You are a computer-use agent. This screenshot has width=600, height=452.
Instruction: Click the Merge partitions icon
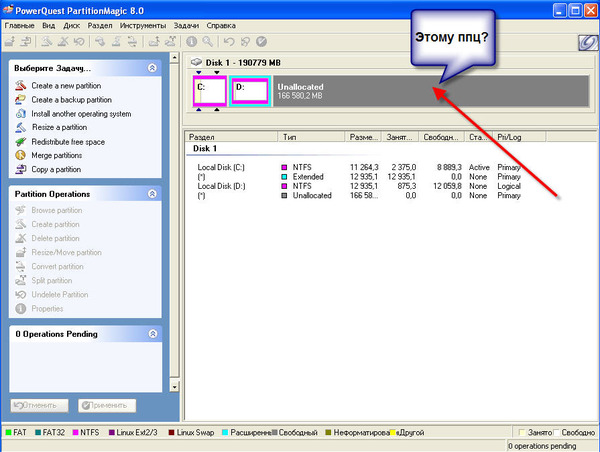coord(21,156)
